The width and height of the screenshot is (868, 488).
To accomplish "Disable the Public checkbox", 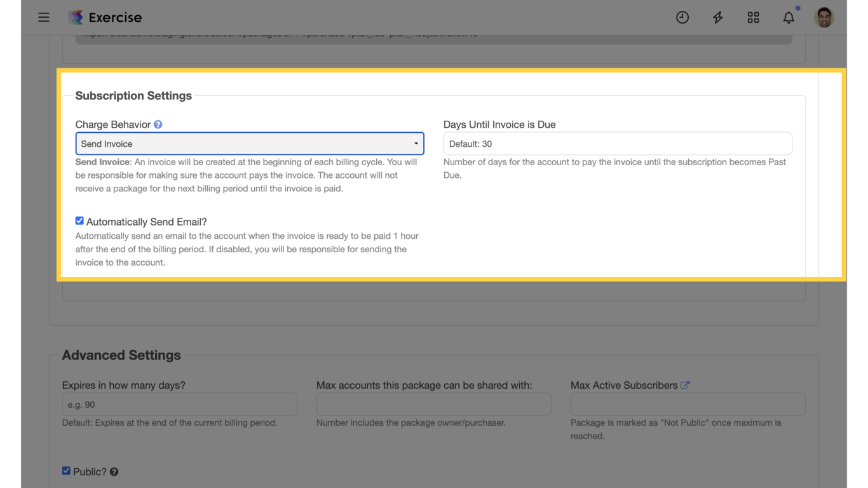I will [66, 470].
